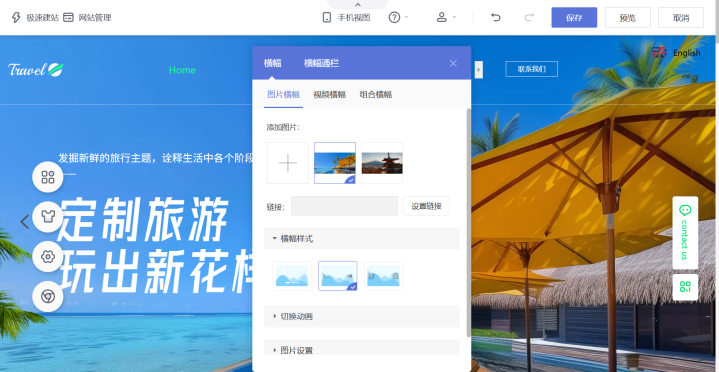Open the help question mark menu
The image size is (719, 372).
[x=398, y=18]
